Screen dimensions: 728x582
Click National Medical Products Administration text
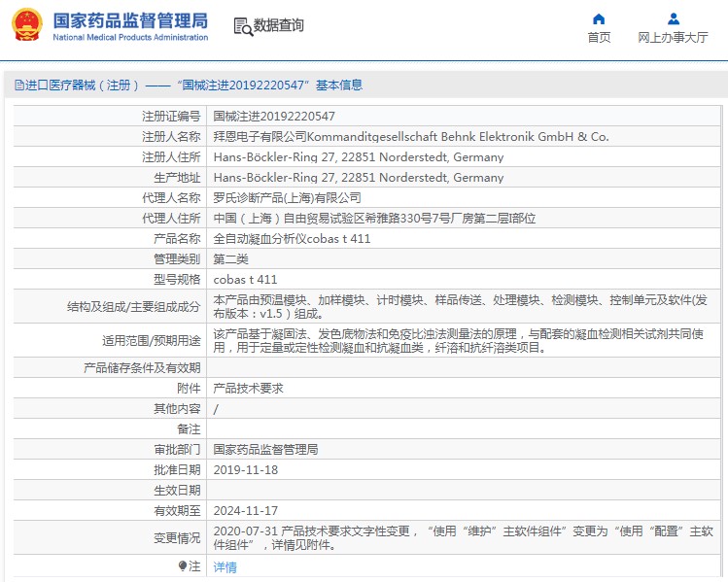tap(130, 37)
